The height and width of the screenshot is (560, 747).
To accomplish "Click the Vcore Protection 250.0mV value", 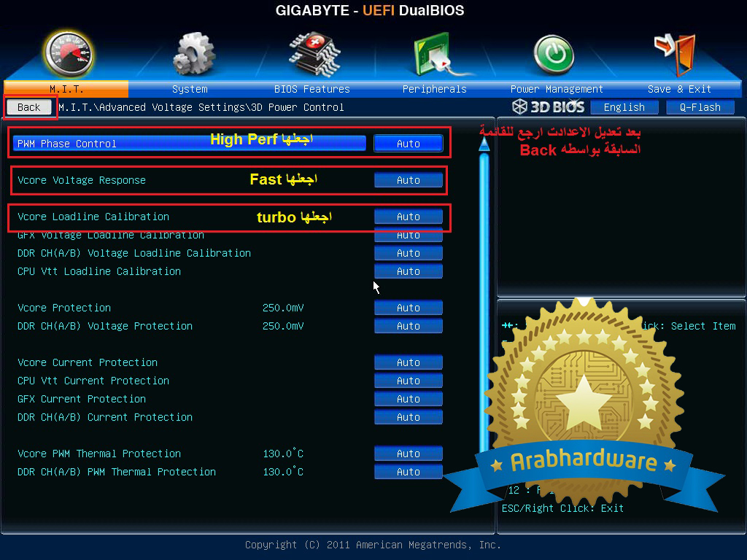I will pos(283,308).
